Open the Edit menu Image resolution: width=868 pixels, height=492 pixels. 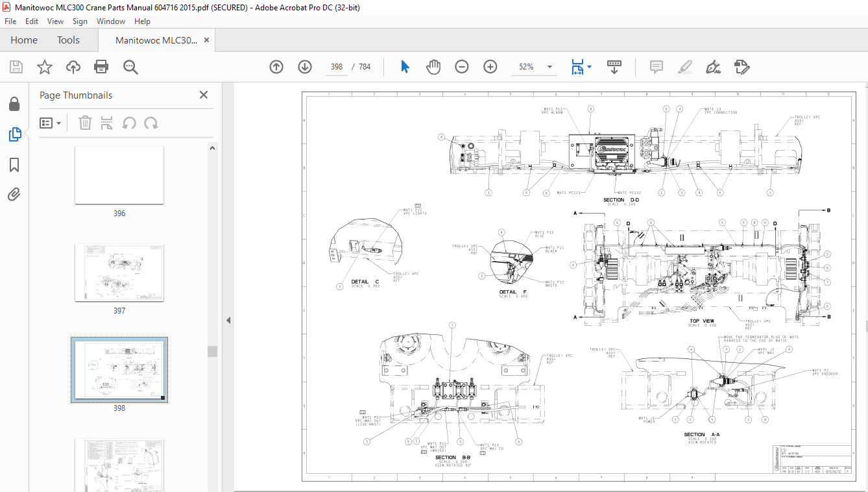[32, 21]
